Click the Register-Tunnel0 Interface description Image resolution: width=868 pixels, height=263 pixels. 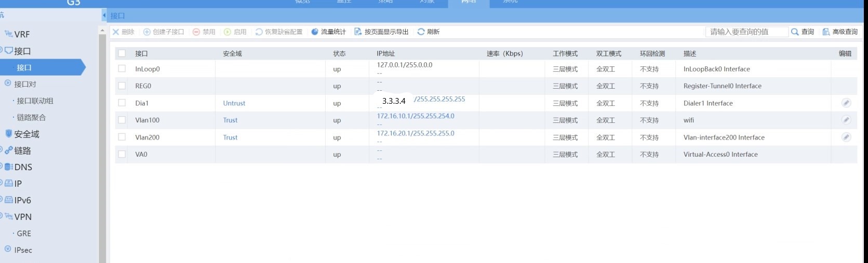723,86
